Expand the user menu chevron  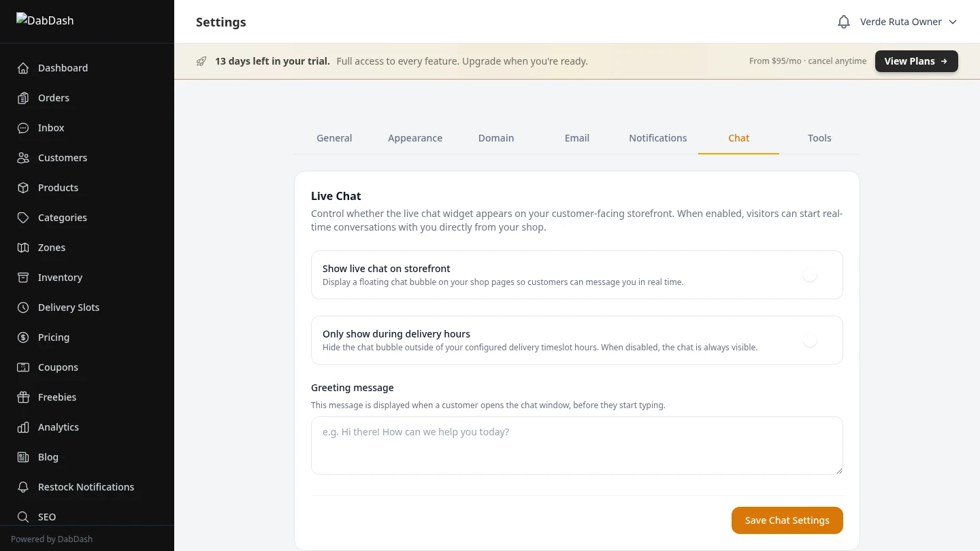pos(953,21)
